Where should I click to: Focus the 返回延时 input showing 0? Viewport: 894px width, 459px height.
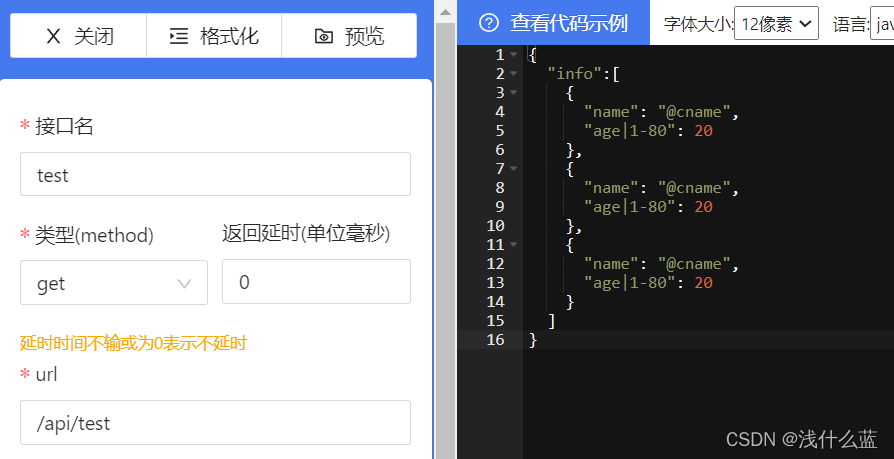(316, 282)
